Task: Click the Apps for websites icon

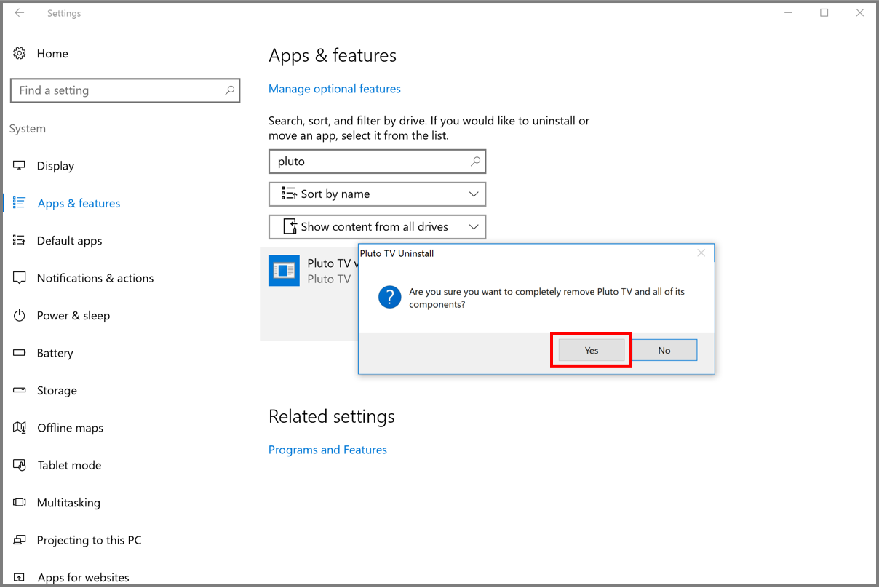Action: 20,577
